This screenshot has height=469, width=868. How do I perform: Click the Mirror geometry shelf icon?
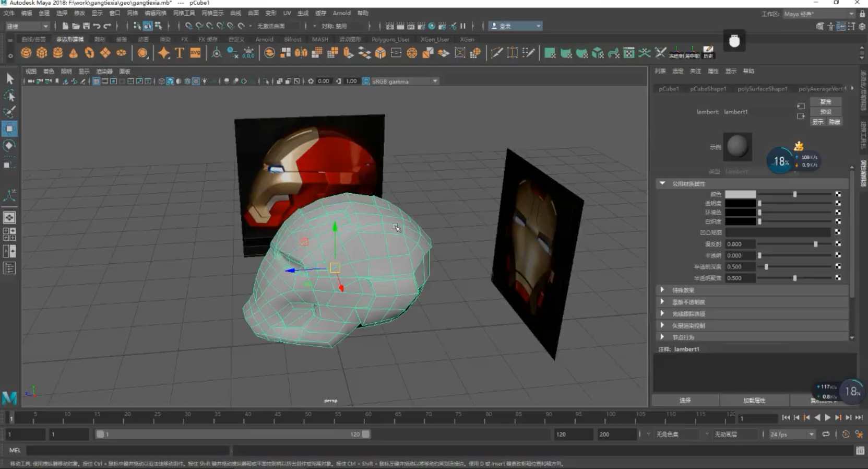301,53
